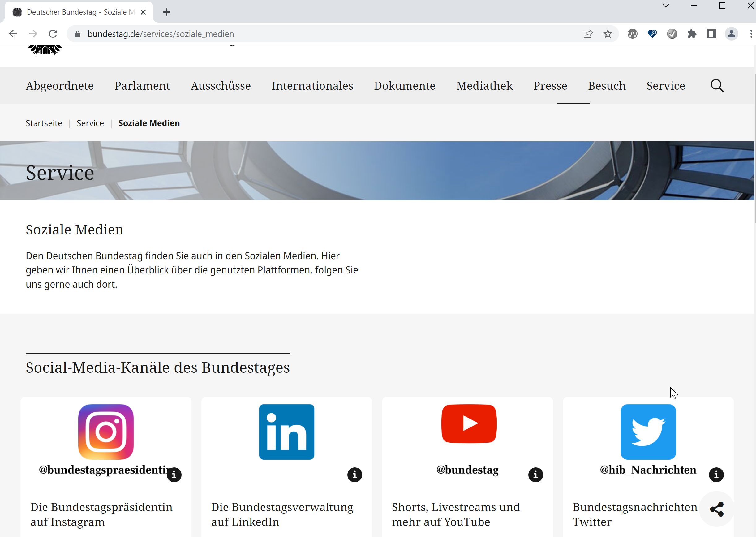Click the Twitter bird logo icon
The height and width of the screenshot is (537, 756).
(x=648, y=432)
